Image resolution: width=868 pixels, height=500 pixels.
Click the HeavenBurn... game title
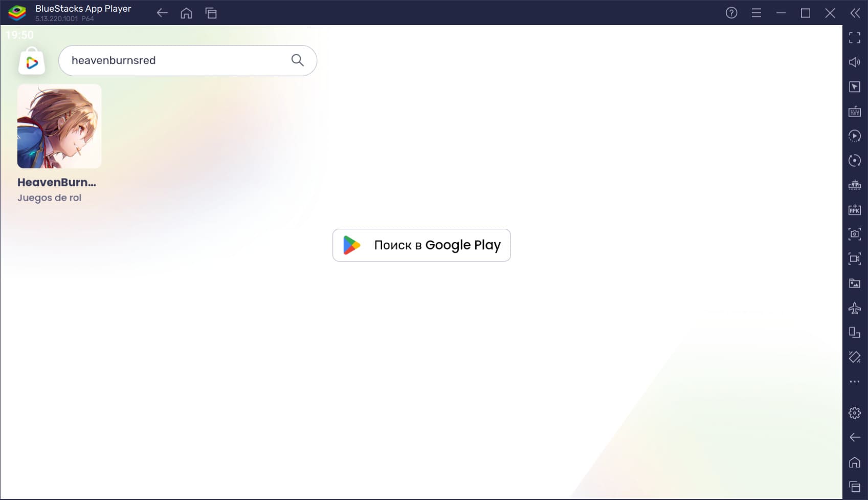(x=57, y=182)
